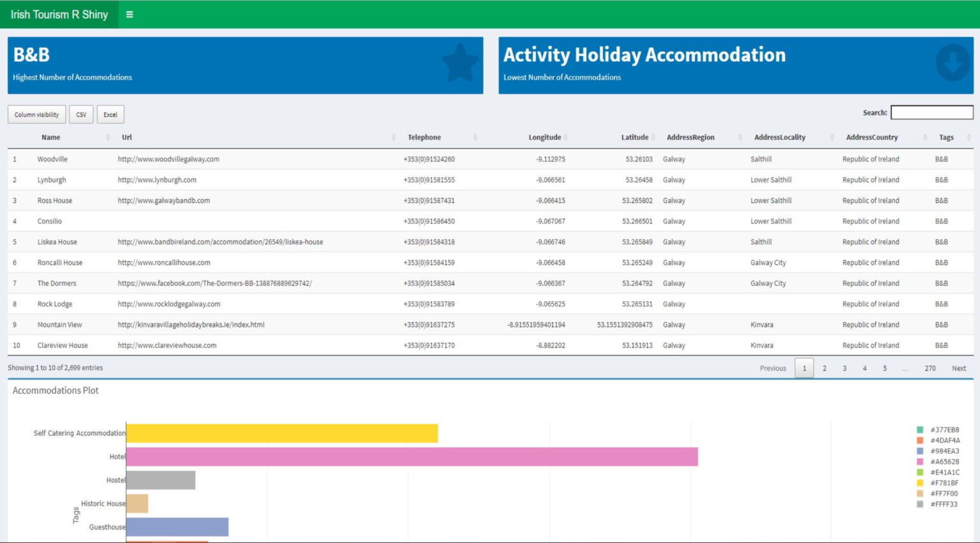
Task: Go to page 2 of table
Action: (824, 368)
